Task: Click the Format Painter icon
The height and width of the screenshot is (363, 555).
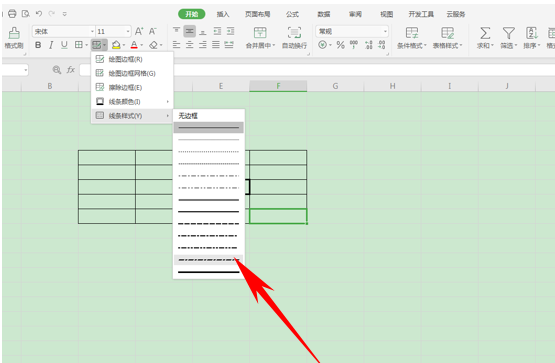Action: (14, 33)
